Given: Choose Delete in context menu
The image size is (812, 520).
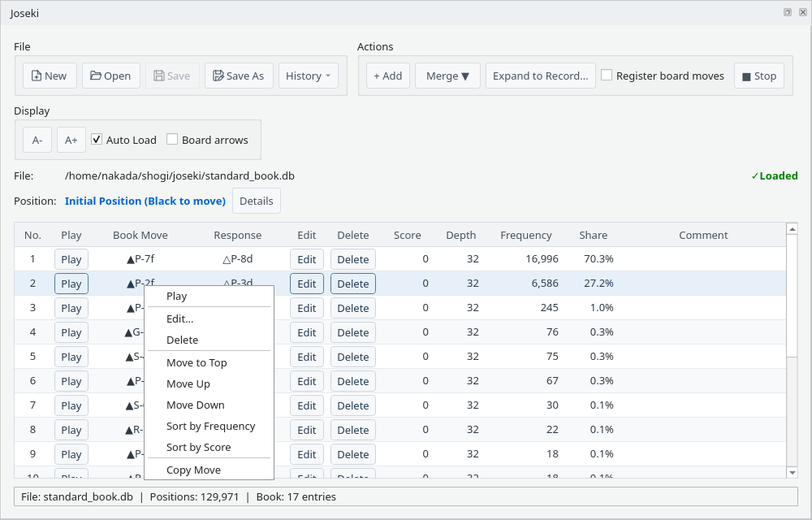Looking at the screenshot, I should (209, 340).
